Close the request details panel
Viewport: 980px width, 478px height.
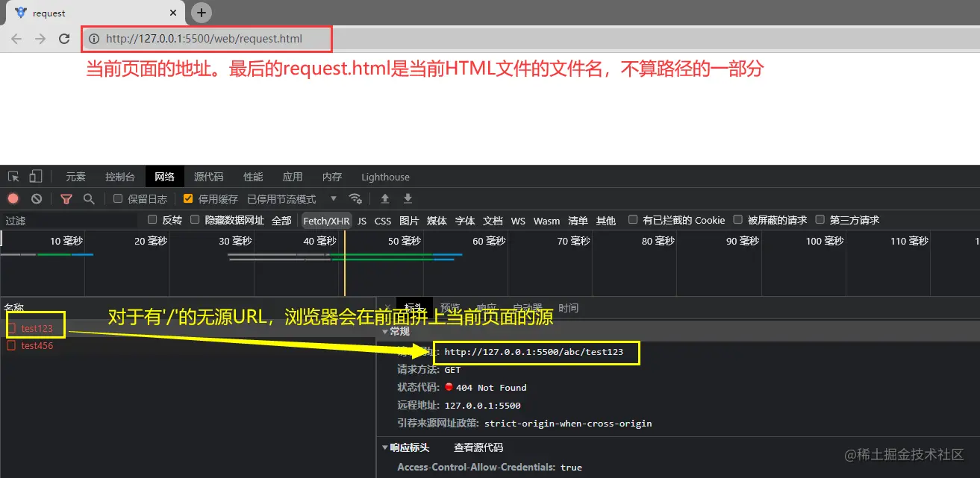pos(386,308)
